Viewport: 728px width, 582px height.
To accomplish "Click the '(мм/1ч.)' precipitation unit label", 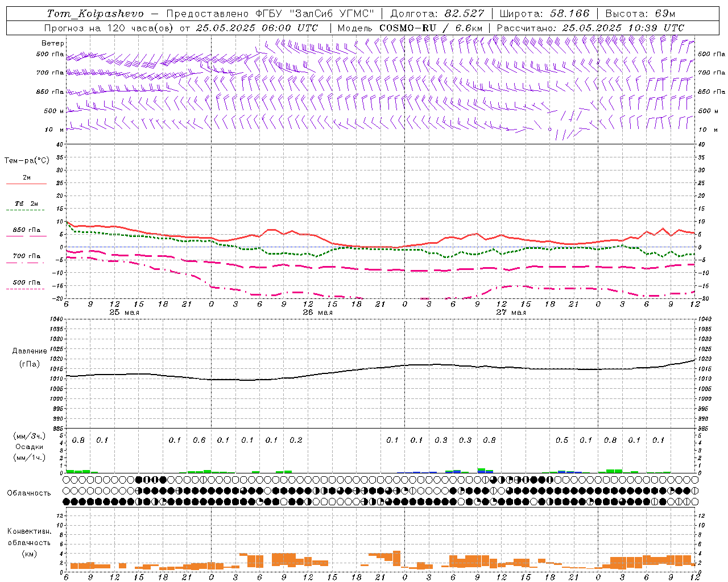I will point(30,458).
